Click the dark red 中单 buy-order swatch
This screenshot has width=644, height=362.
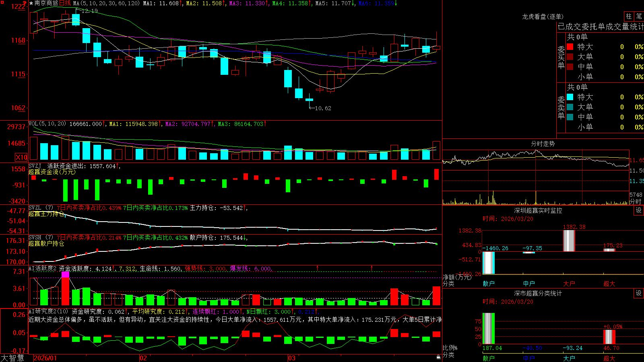[x=570, y=67]
